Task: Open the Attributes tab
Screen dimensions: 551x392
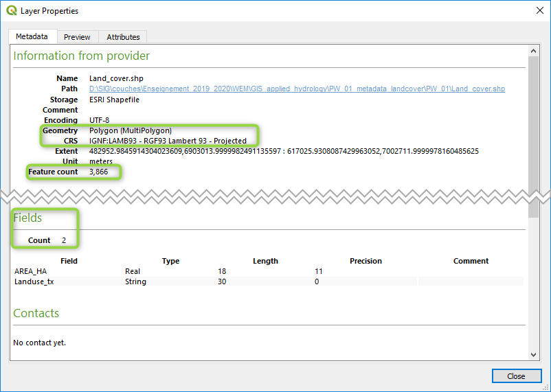Action: 123,37
